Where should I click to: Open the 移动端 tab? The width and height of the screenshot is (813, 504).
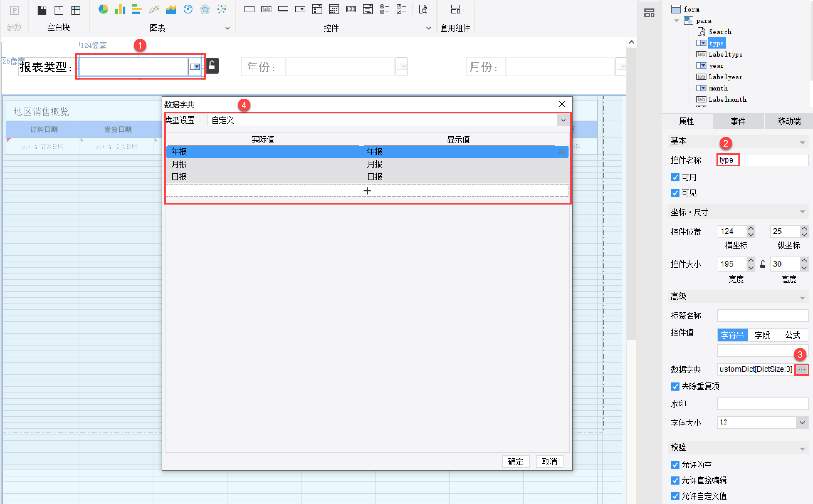pos(789,121)
